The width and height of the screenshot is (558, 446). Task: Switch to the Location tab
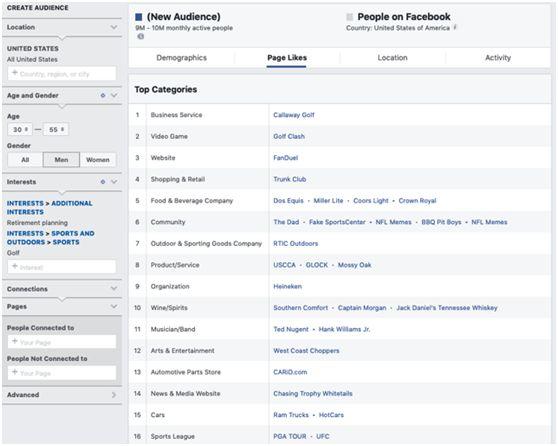[x=393, y=58]
